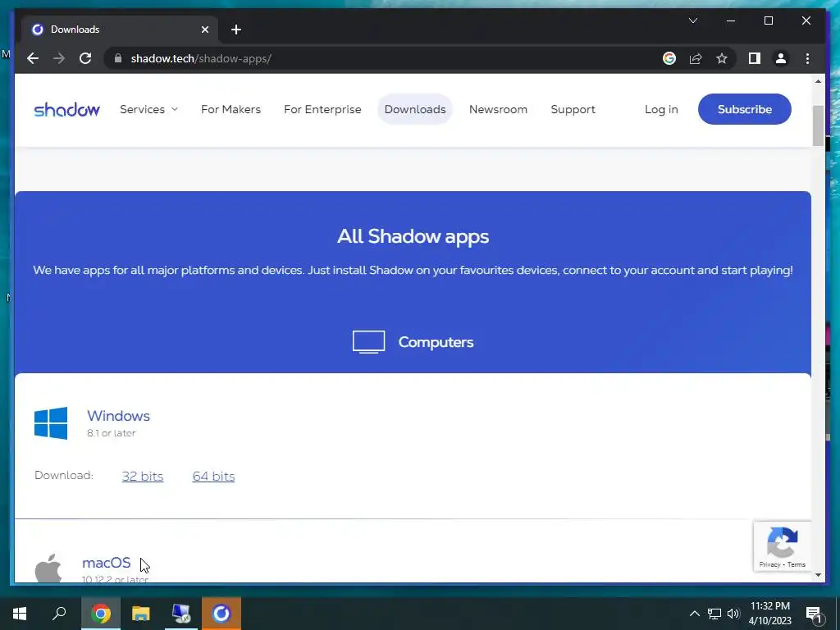Click the Log in link

661,109
